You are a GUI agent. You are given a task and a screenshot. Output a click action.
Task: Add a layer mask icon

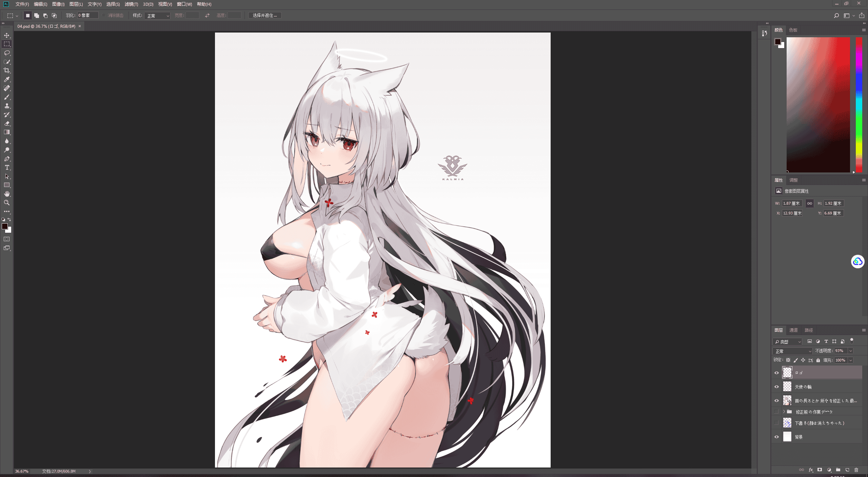click(820, 470)
